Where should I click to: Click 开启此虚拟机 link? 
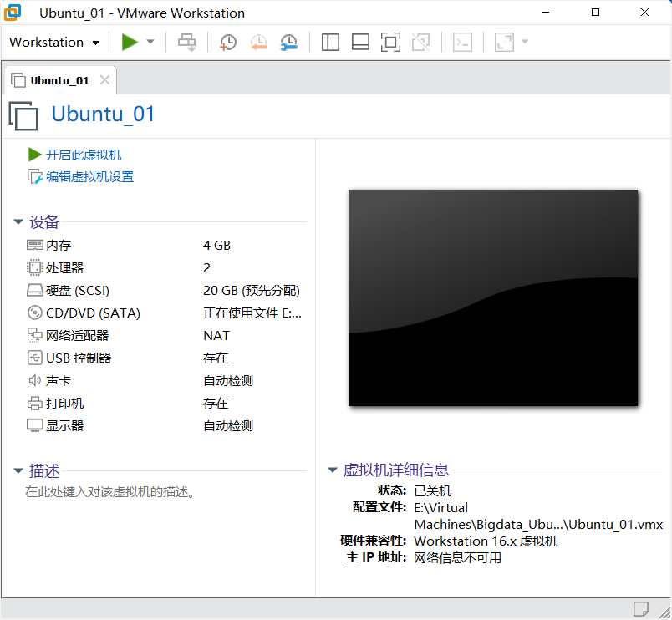[83, 155]
